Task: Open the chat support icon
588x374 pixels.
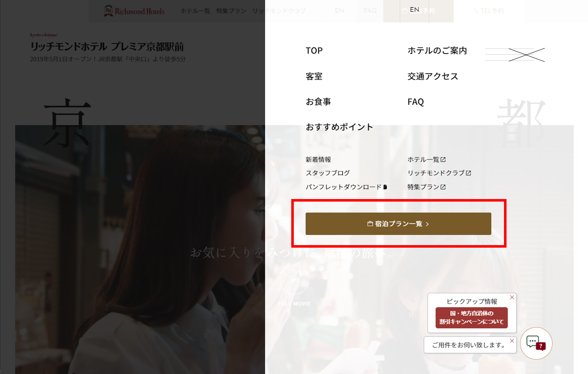Action: [536, 343]
